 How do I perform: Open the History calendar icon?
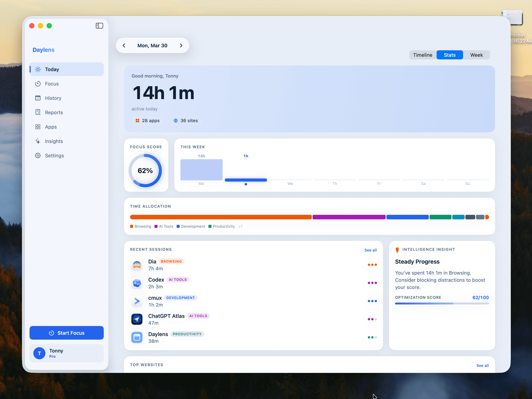click(x=38, y=98)
